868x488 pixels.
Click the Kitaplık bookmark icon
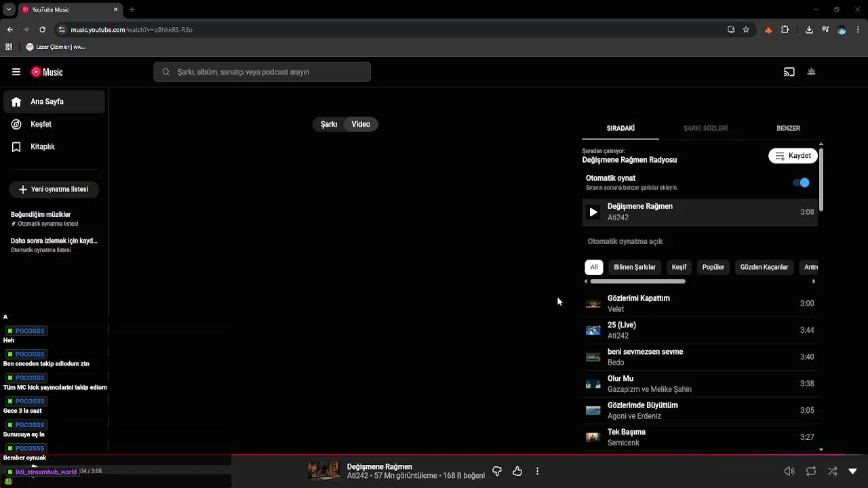pyautogui.click(x=17, y=146)
